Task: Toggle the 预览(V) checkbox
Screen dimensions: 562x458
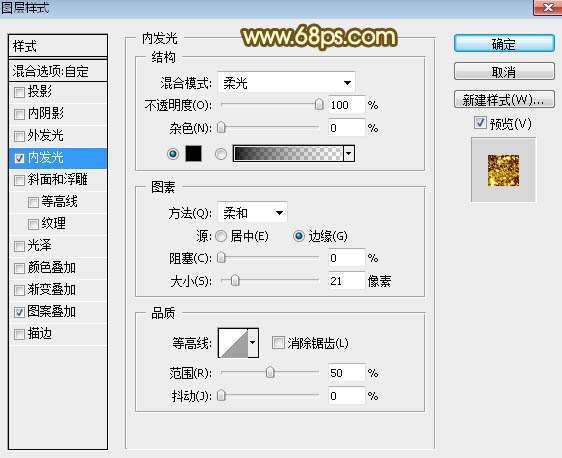Action: [480, 123]
